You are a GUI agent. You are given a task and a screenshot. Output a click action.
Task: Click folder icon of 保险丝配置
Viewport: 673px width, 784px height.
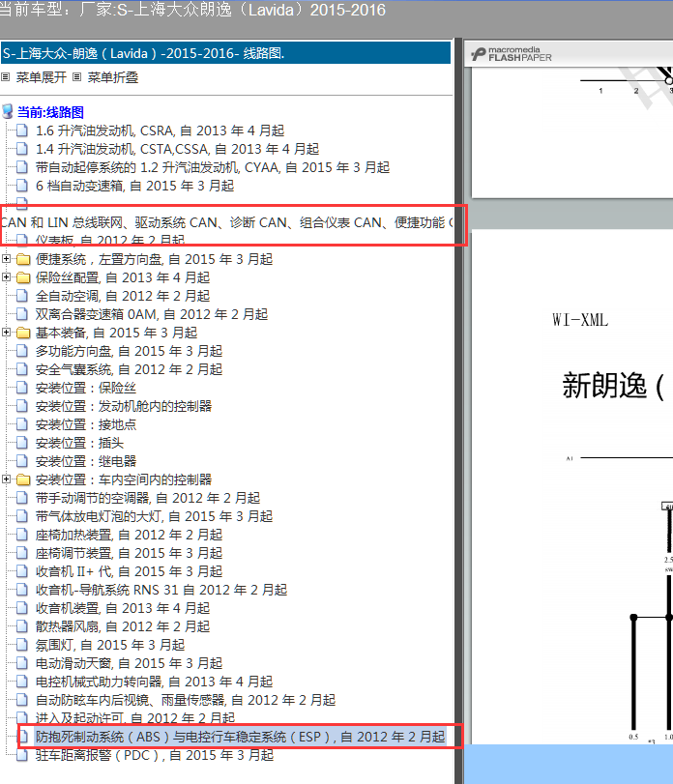click(23, 278)
